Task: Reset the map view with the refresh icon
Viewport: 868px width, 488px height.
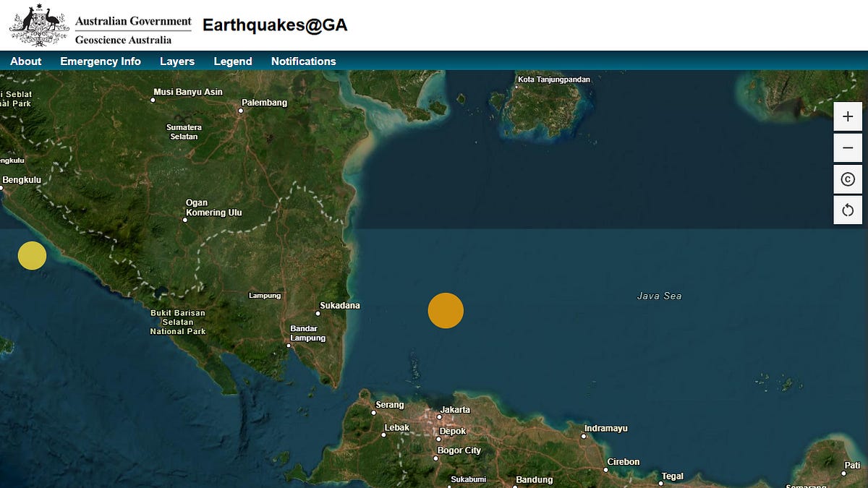Action: pos(848,210)
